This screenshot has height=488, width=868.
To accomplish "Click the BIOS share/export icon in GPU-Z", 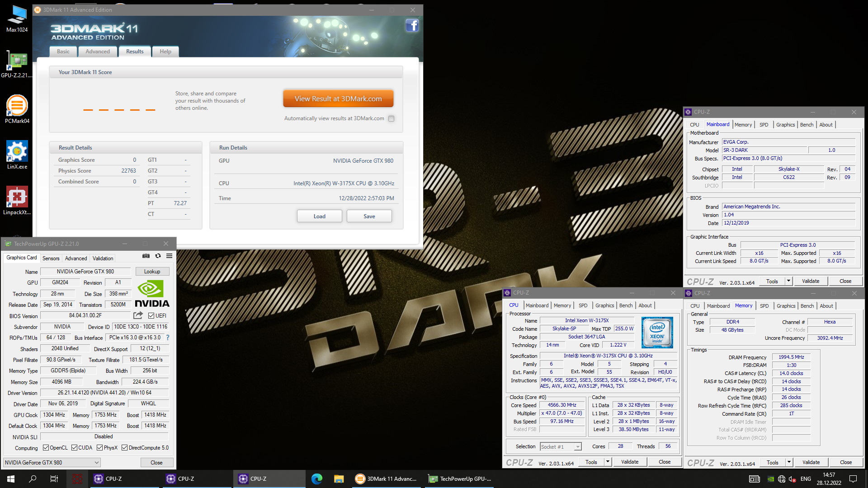I will tap(138, 315).
